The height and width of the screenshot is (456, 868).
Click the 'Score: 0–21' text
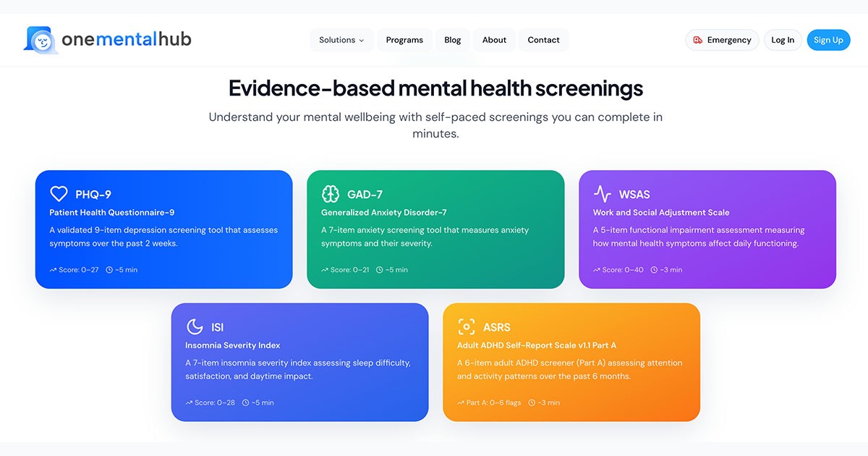[350, 270]
